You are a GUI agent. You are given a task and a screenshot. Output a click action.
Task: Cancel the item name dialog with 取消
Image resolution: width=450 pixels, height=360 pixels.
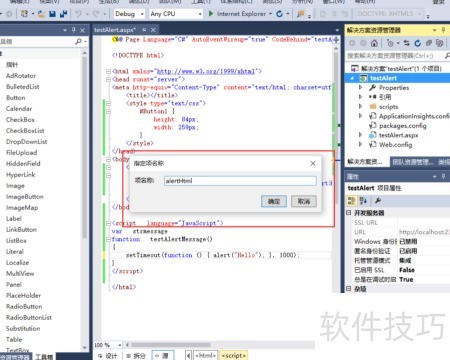(x=304, y=201)
